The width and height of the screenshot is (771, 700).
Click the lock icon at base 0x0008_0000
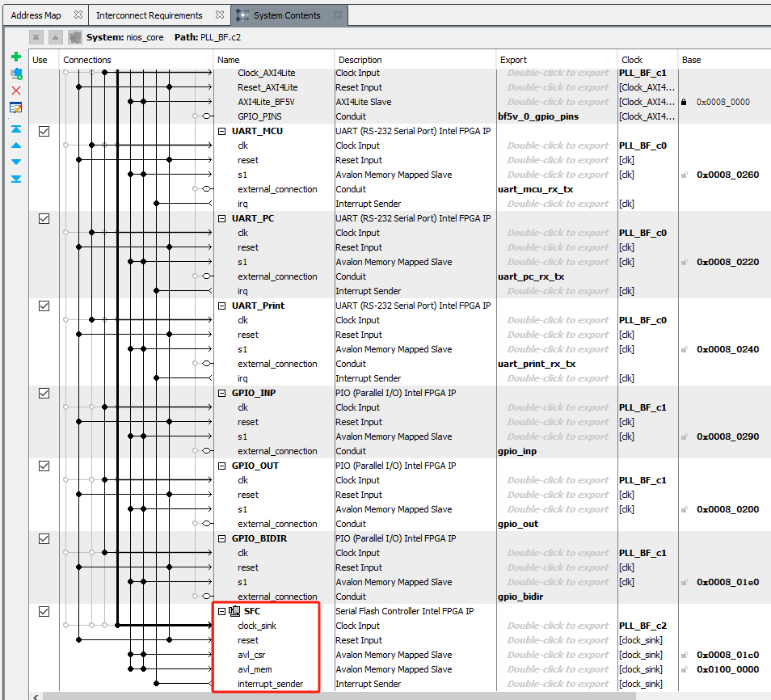pos(684,102)
